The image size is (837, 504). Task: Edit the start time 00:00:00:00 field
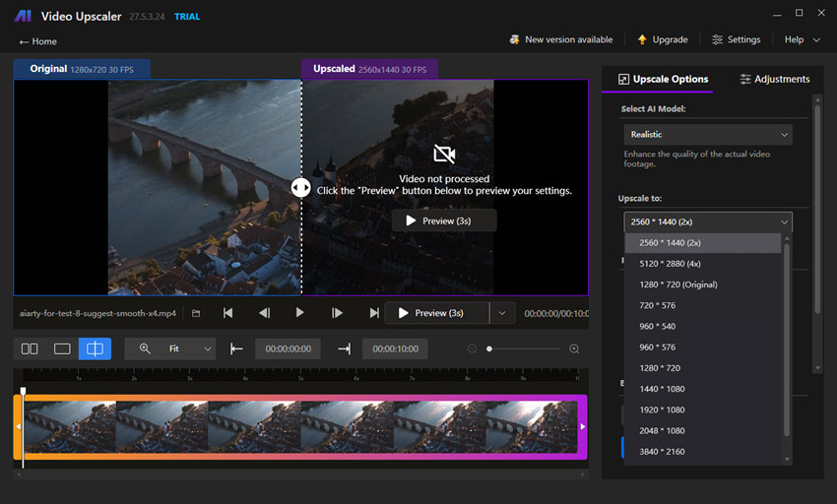pyautogui.click(x=289, y=348)
